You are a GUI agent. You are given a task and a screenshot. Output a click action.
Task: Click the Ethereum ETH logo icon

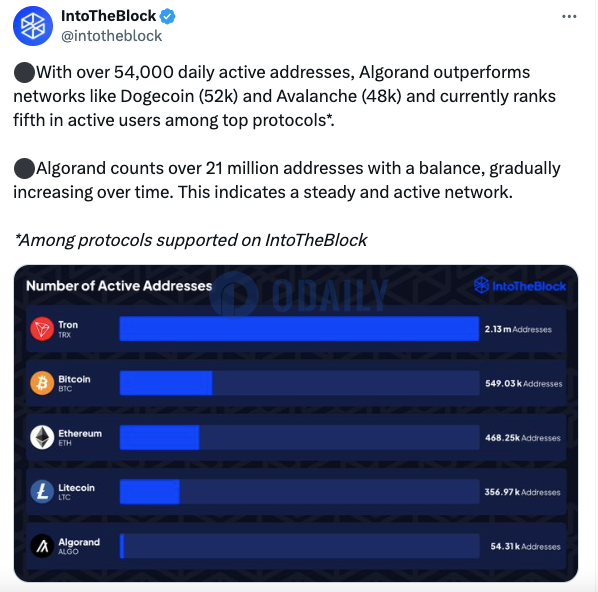(x=42, y=437)
